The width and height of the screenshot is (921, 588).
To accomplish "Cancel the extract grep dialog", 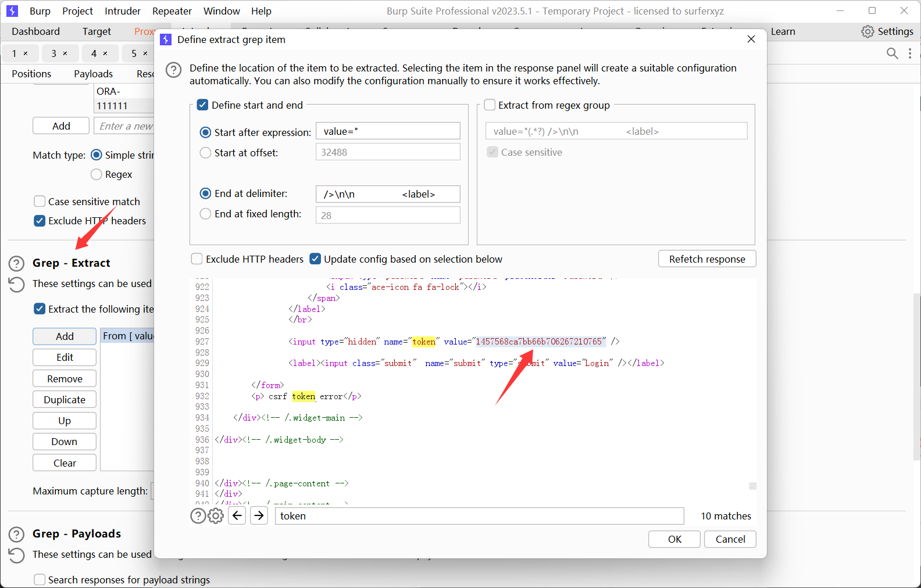I will pos(730,539).
